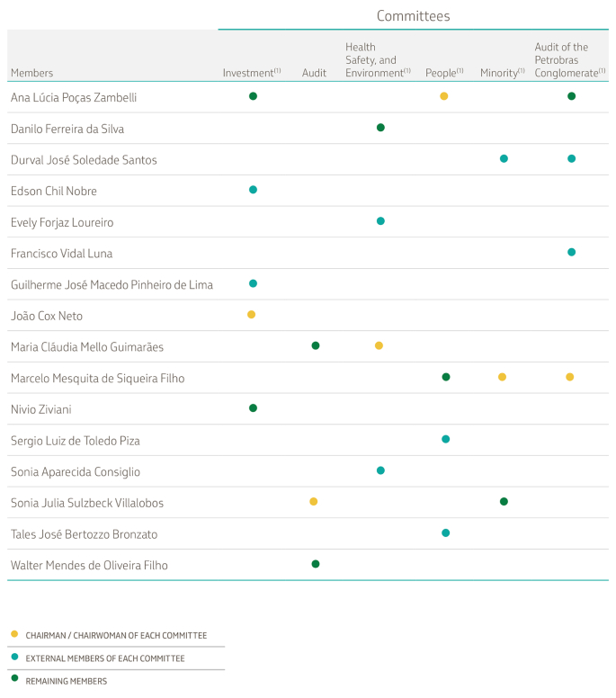Click the Members column header
616x698 pixels.
click(31, 73)
